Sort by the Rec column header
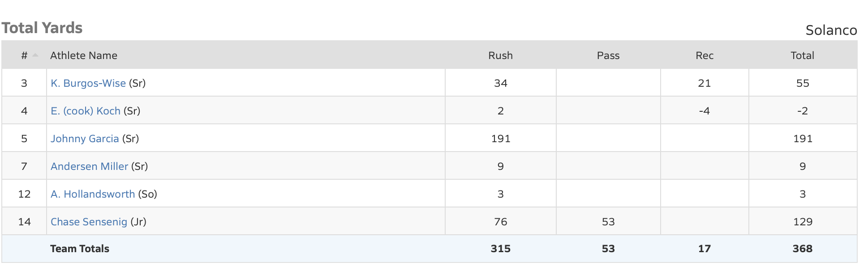Viewport: 868px width, 279px height. click(704, 55)
